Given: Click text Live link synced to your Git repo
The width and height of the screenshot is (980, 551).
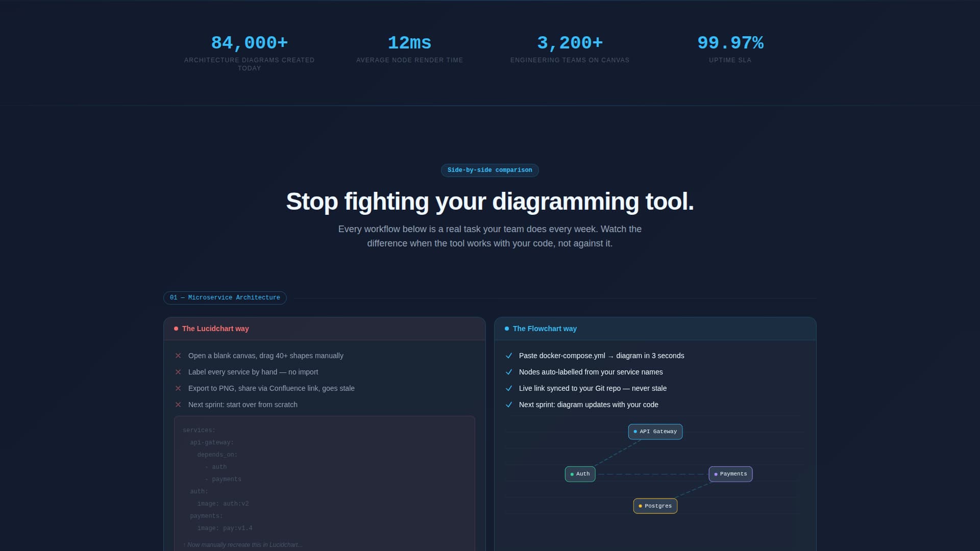Looking at the screenshot, I should 593,388.
